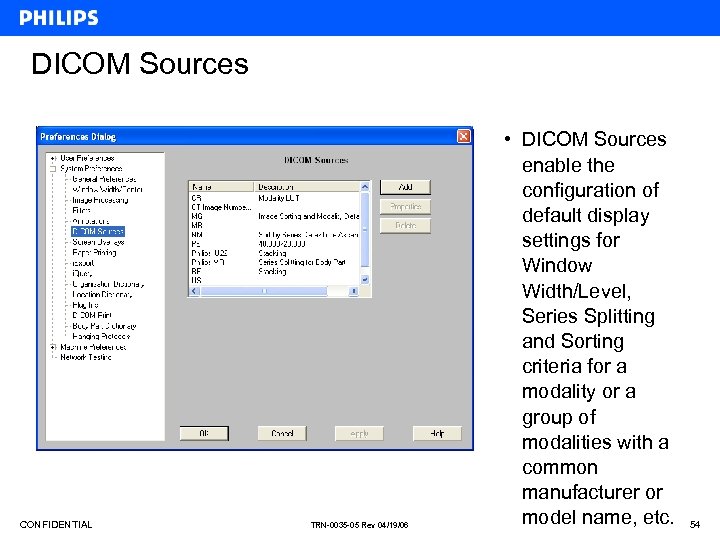Sort list by Name column header
The width and height of the screenshot is (720, 540).
pos(221,187)
